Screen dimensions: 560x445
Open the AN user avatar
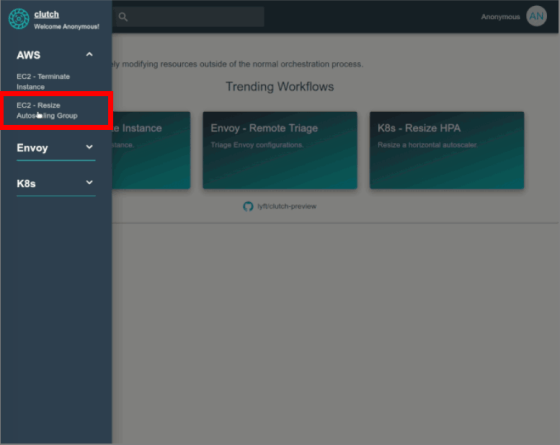[536, 16]
